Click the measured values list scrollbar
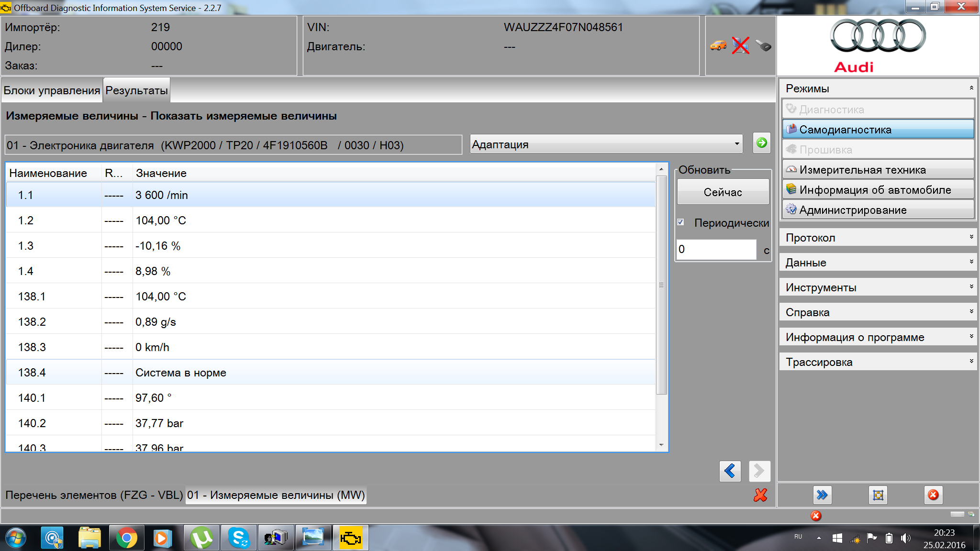 661,285
